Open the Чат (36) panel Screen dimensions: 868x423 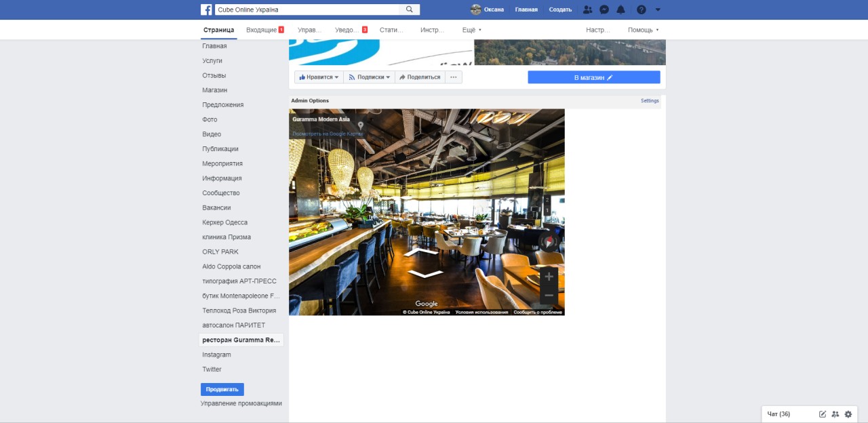(778, 414)
